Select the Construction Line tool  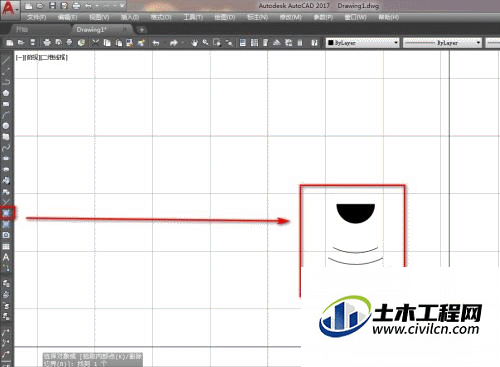pos(6,71)
